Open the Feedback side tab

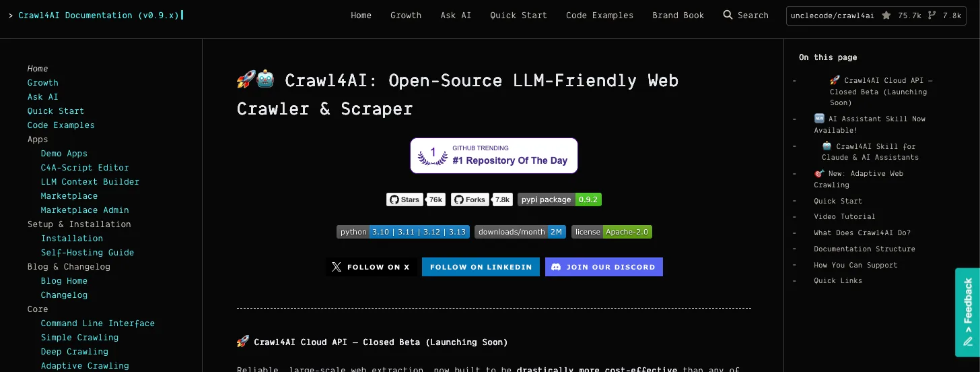[x=967, y=312]
